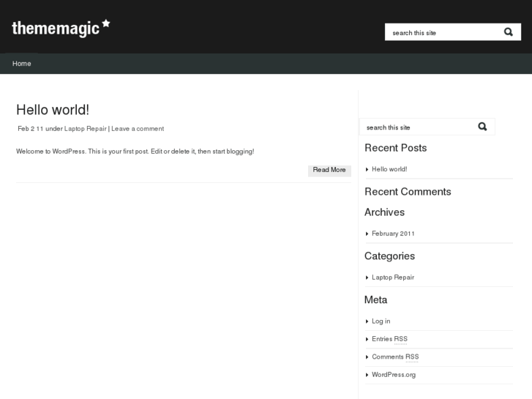Click the Leave a comment link

(138, 129)
